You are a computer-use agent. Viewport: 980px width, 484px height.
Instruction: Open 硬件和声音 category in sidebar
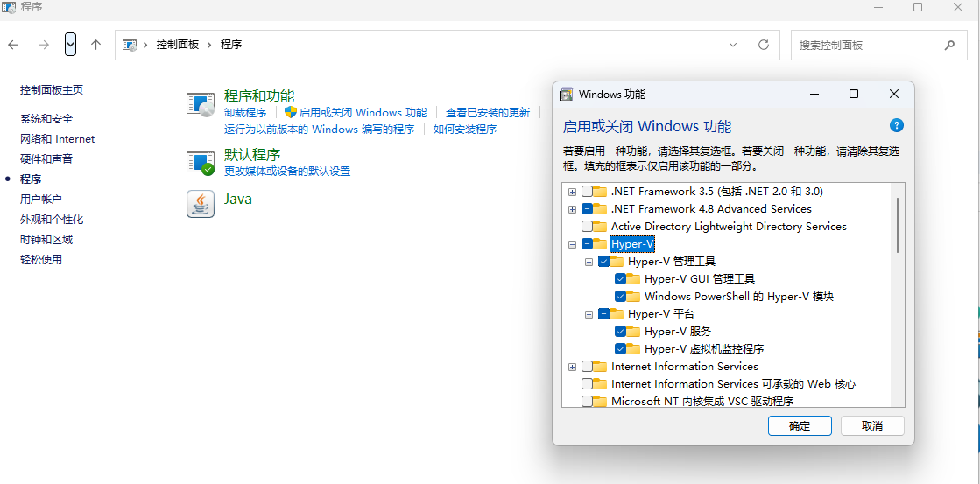(x=46, y=158)
